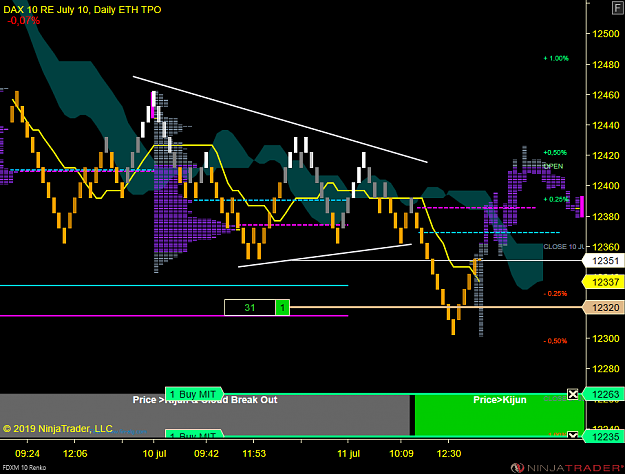Select the upper descending white trendline
The height and width of the screenshot is (474, 625).
280,119
